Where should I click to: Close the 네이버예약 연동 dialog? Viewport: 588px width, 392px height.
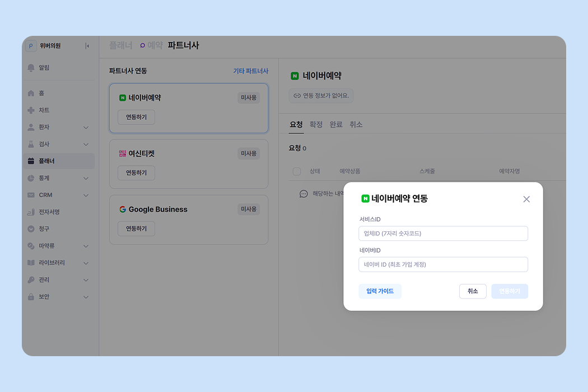[526, 199]
